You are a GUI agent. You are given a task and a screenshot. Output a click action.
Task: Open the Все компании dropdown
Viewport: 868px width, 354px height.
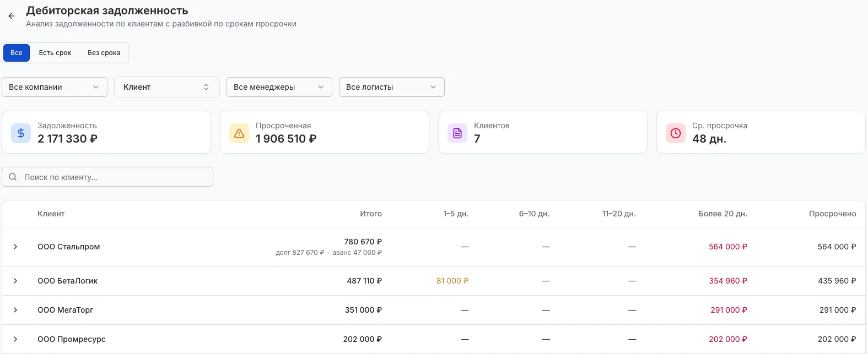[x=55, y=87]
